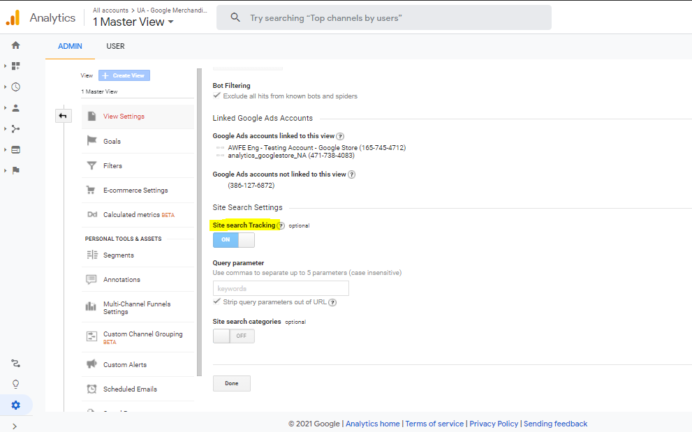Click the Goals flag icon
This screenshot has height=432, width=692.
pos(92,141)
